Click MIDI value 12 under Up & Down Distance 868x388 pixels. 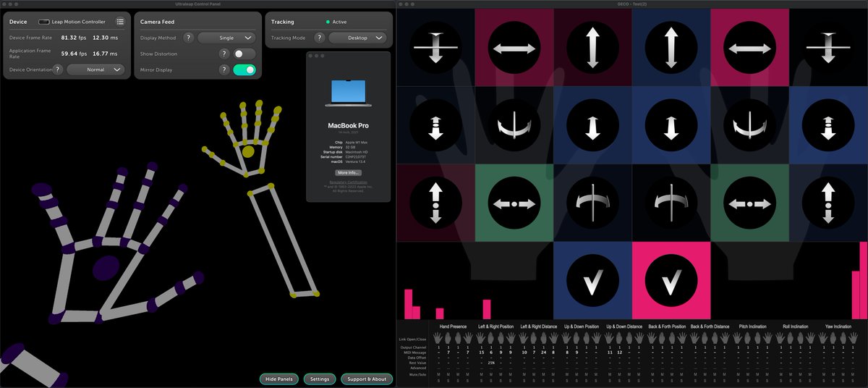click(x=620, y=353)
